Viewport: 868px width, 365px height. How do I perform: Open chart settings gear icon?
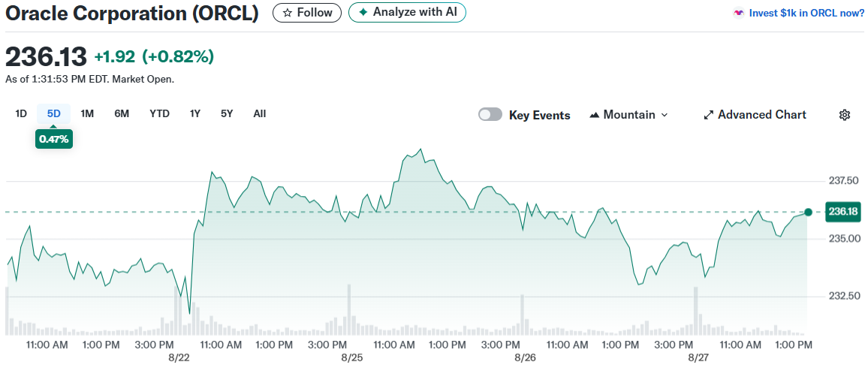click(844, 115)
